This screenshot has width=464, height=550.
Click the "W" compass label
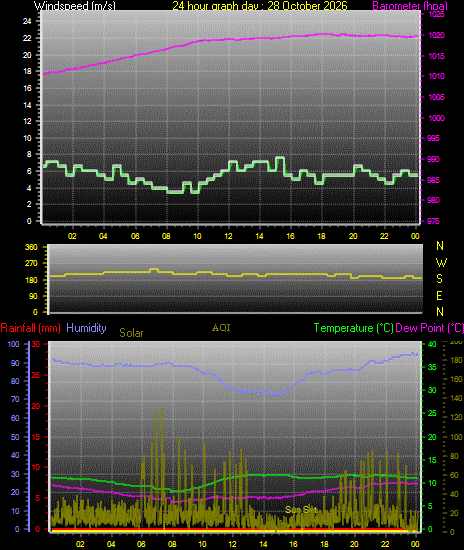pos(441,263)
